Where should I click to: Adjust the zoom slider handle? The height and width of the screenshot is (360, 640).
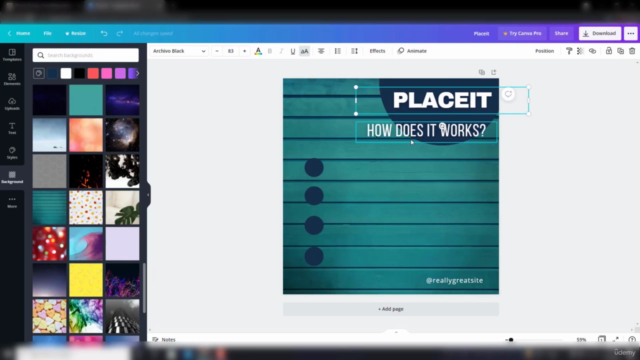511,339
